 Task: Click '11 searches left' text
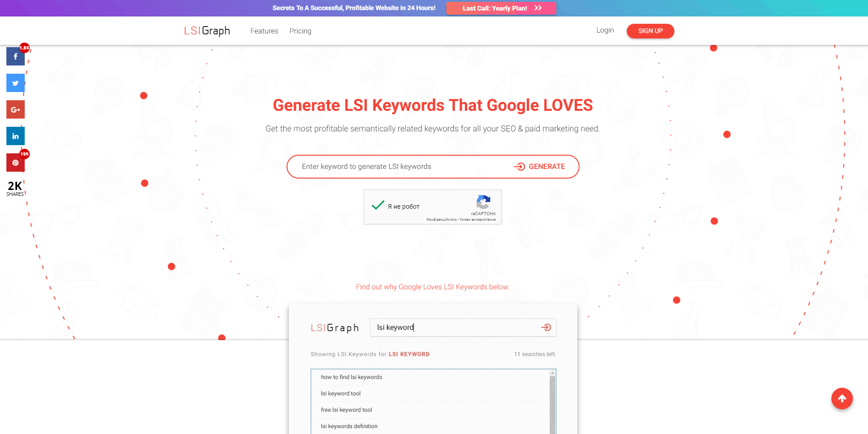point(535,354)
